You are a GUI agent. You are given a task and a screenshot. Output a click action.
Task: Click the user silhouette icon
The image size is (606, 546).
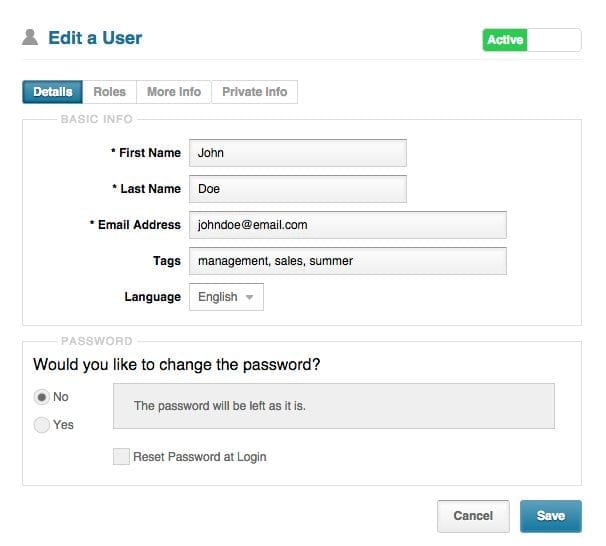point(30,37)
